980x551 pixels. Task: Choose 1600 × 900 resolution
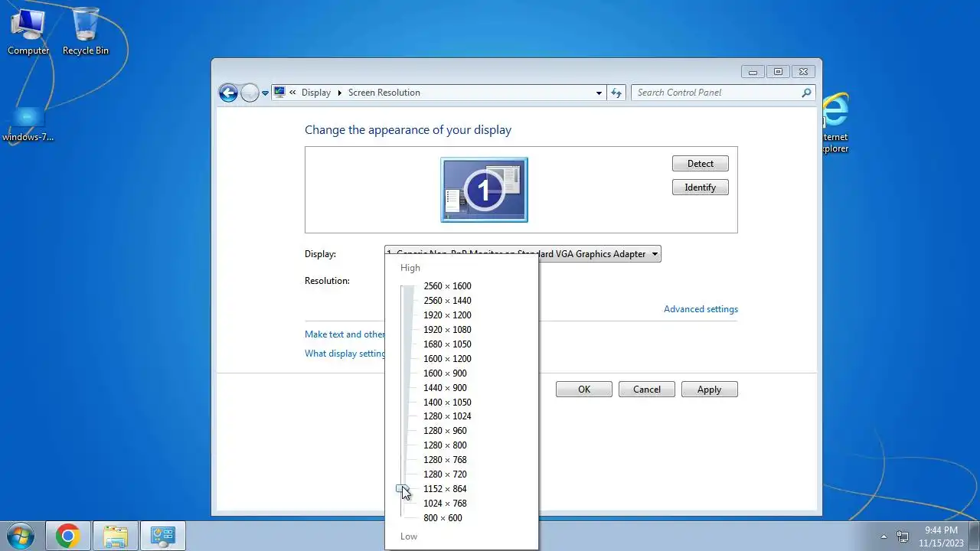pos(445,373)
